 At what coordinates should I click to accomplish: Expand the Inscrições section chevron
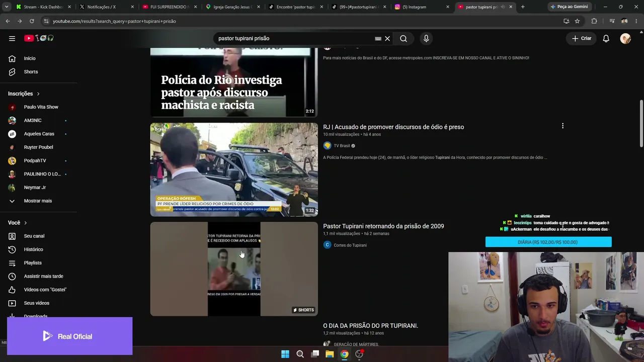coord(38,94)
